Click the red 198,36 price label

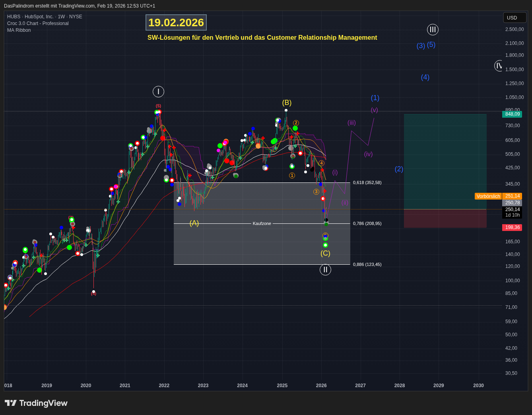512,227
